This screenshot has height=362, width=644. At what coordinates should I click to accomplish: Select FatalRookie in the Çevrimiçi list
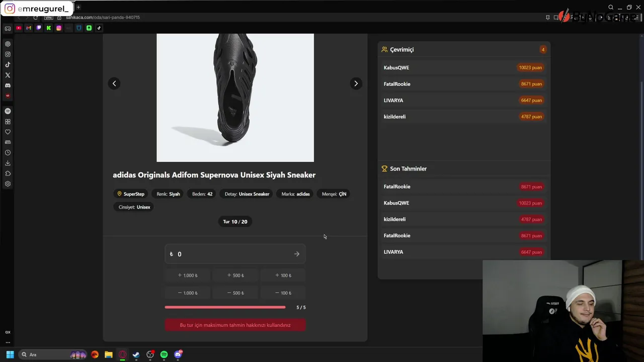coord(463,84)
